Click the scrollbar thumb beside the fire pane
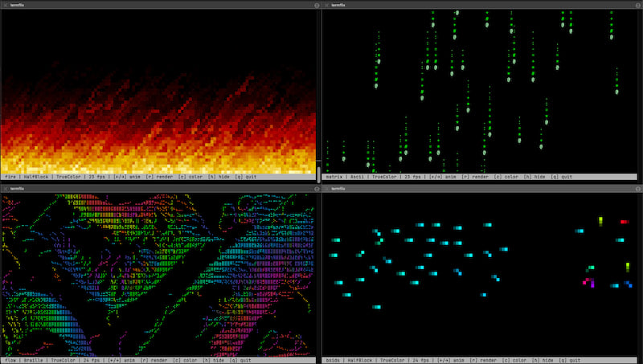 [x=318, y=174]
